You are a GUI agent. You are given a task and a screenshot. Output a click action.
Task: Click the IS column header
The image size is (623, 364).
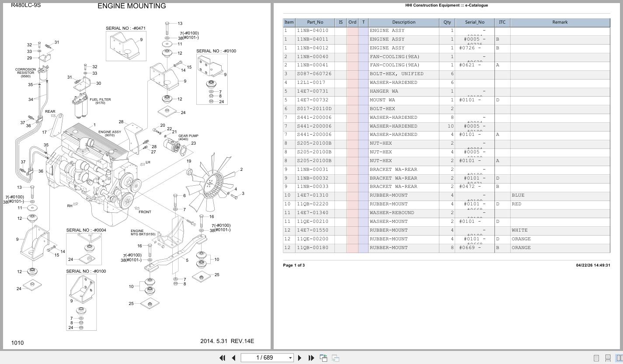coord(341,22)
